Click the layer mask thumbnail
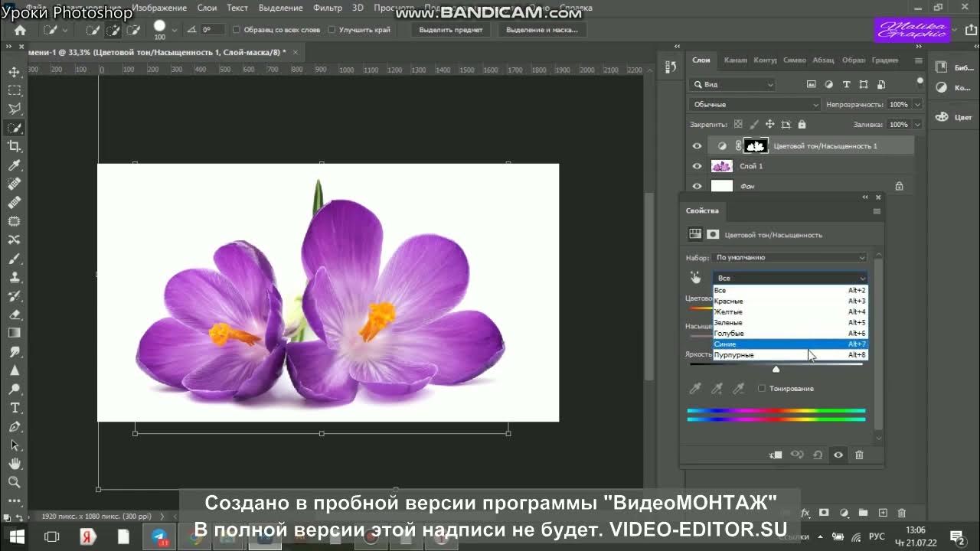The image size is (980, 551). tap(756, 145)
